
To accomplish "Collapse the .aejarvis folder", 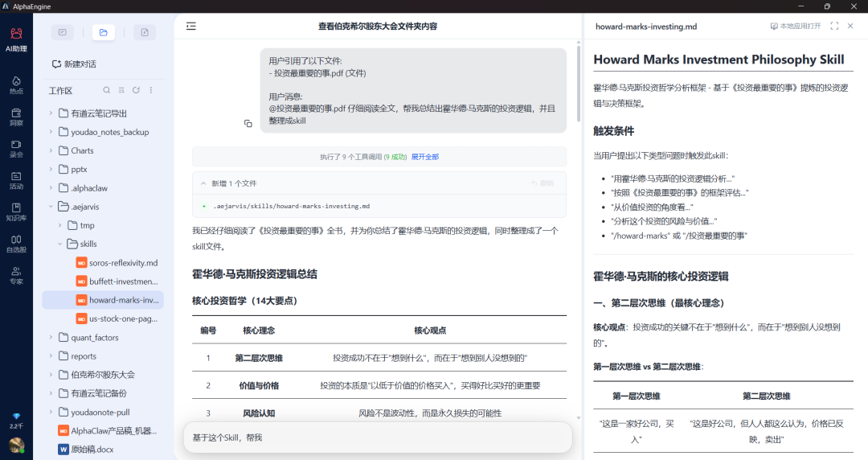I will [51, 207].
